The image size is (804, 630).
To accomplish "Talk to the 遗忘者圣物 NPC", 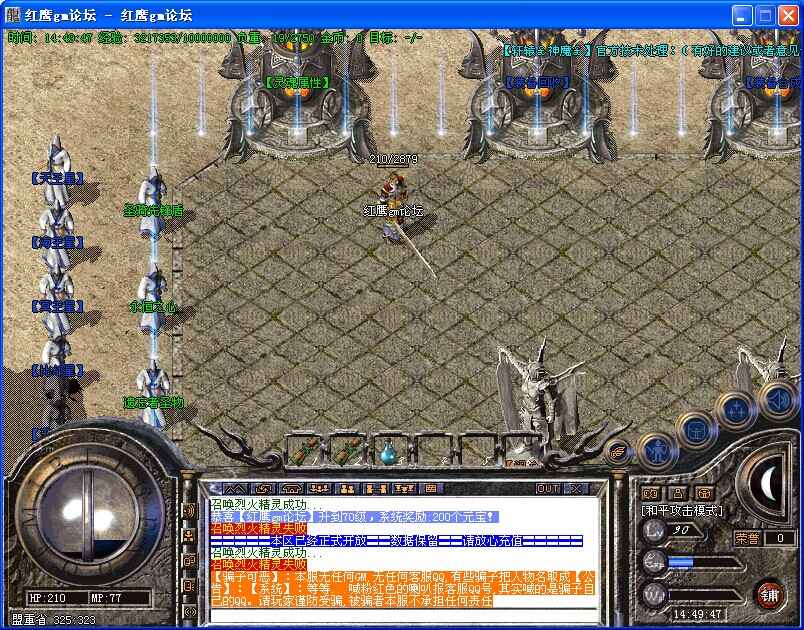I will 153,395.
